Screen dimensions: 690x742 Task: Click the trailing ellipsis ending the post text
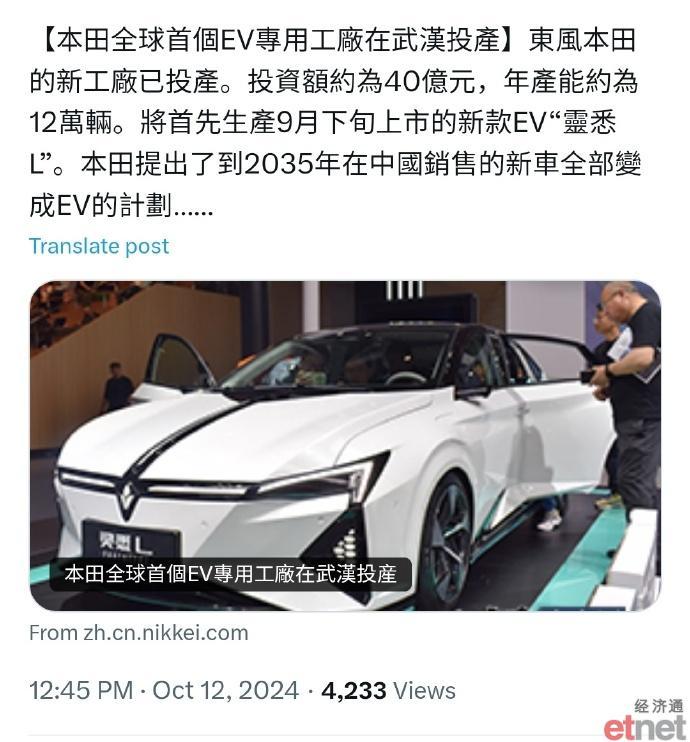click(x=194, y=207)
